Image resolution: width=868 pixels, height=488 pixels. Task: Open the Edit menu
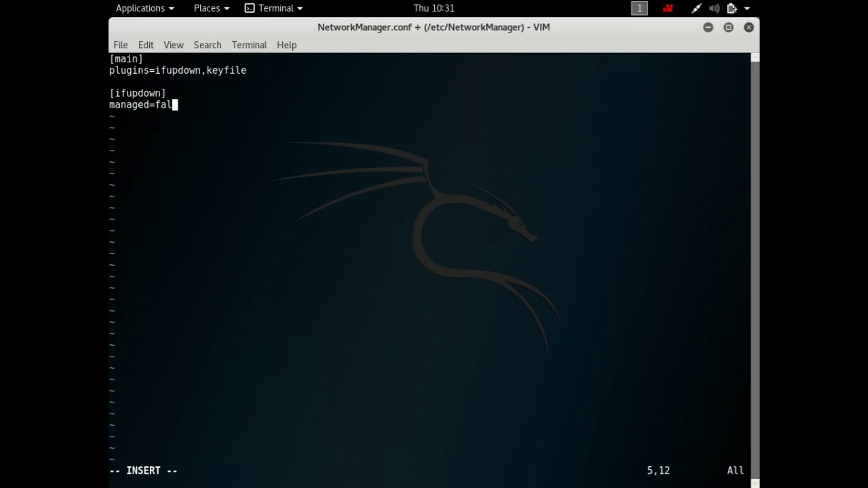pyautogui.click(x=146, y=45)
